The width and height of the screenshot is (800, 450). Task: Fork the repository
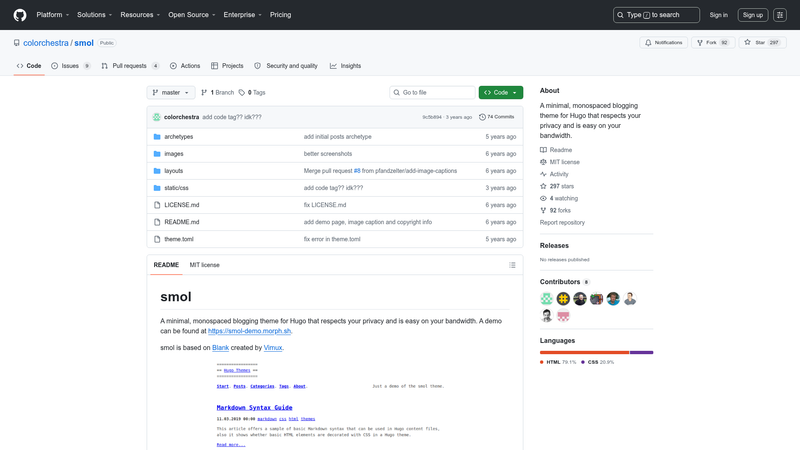(713, 43)
